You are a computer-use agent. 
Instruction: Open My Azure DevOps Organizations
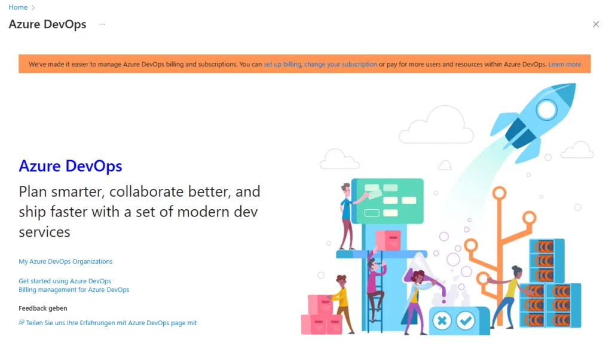66,261
